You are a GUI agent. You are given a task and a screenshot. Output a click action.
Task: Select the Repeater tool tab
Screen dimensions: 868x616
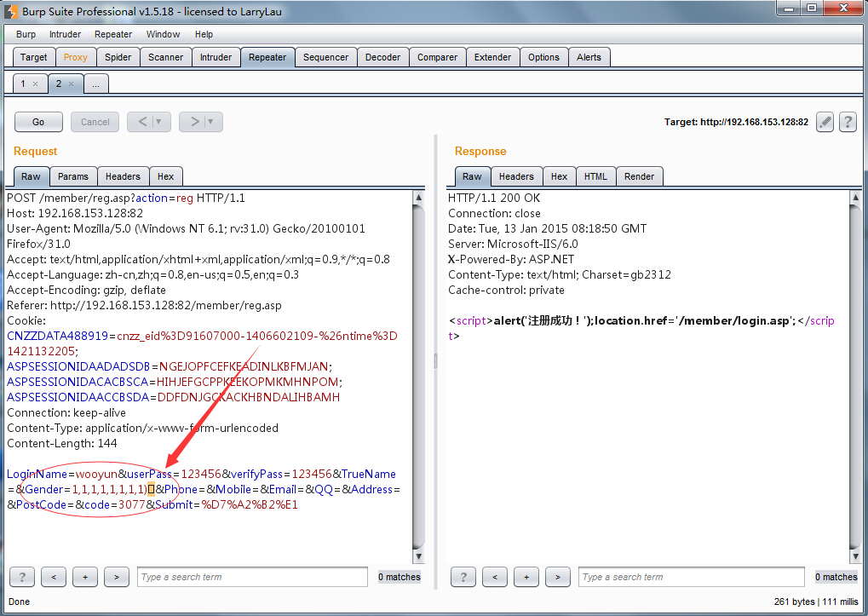coord(267,57)
